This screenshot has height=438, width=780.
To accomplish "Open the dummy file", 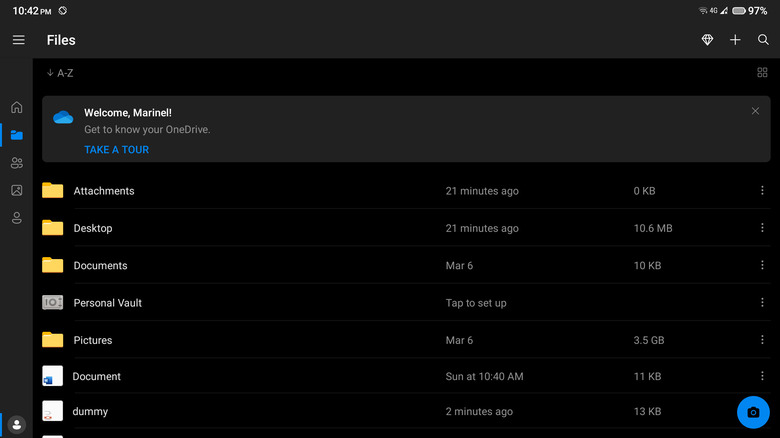I will pyautogui.click(x=90, y=411).
